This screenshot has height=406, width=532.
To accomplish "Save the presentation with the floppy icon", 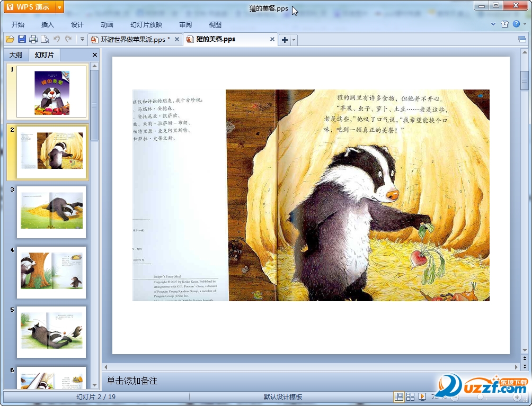I will click(22, 39).
